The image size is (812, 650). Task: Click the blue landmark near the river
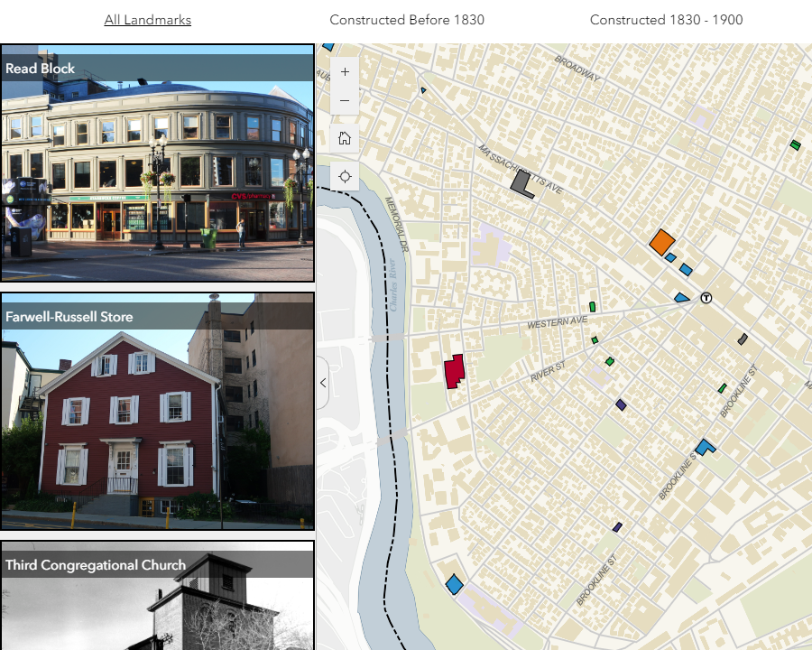454,585
